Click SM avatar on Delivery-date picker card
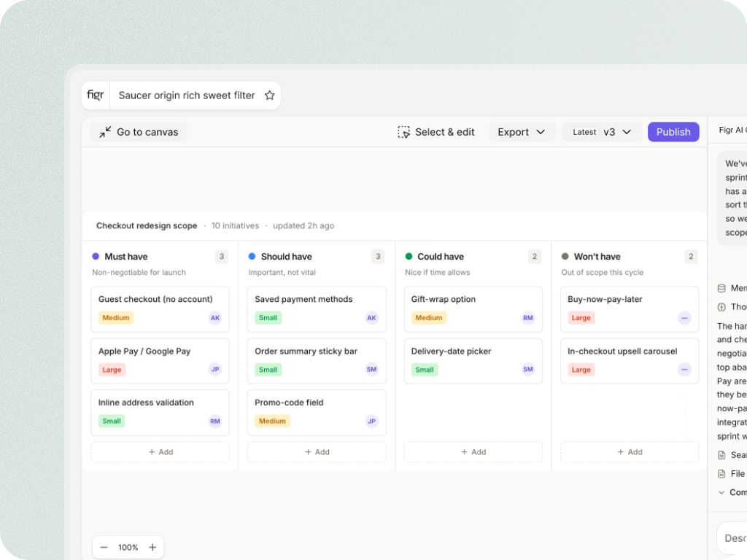 528,369
